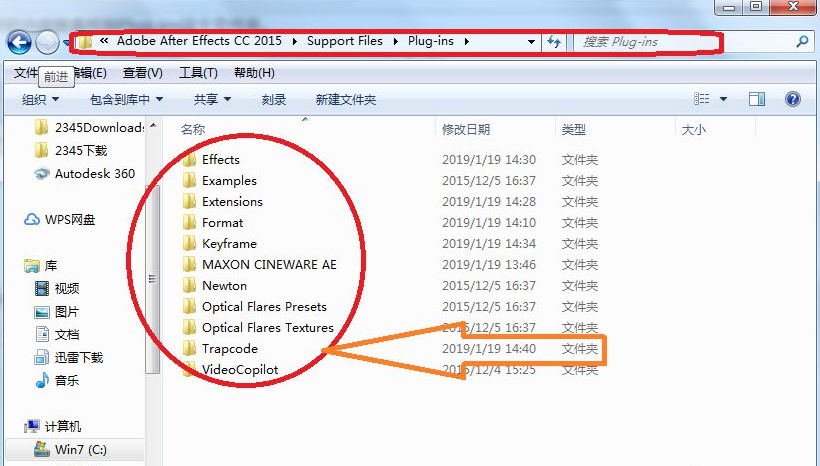
Task: Open the address bar history dropdown
Action: click(x=531, y=42)
